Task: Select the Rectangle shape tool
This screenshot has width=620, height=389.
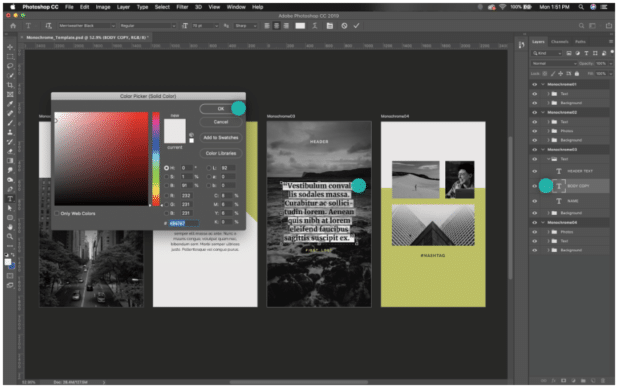Action: tap(10, 218)
